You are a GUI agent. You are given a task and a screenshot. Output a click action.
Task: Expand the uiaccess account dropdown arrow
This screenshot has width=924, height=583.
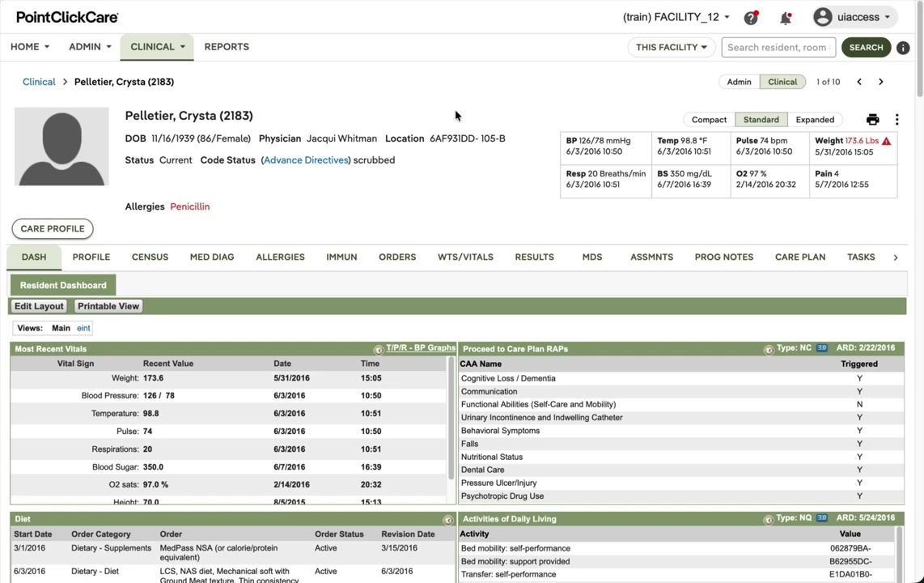coord(887,17)
